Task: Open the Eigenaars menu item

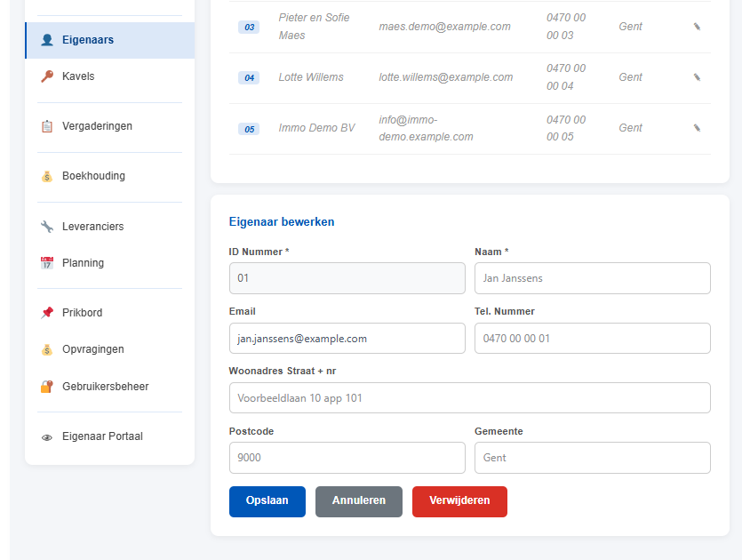Action: click(x=110, y=40)
